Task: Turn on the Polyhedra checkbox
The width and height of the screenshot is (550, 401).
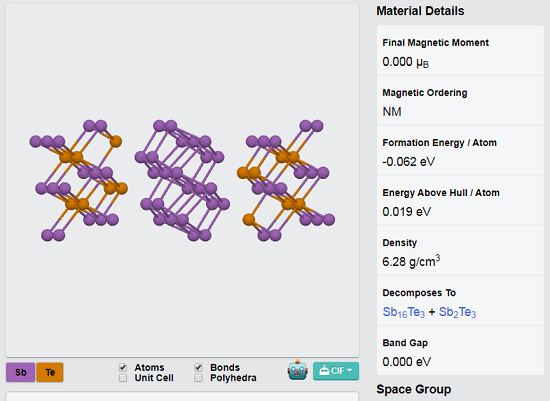Action: pyautogui.click(x=199, y=378)
